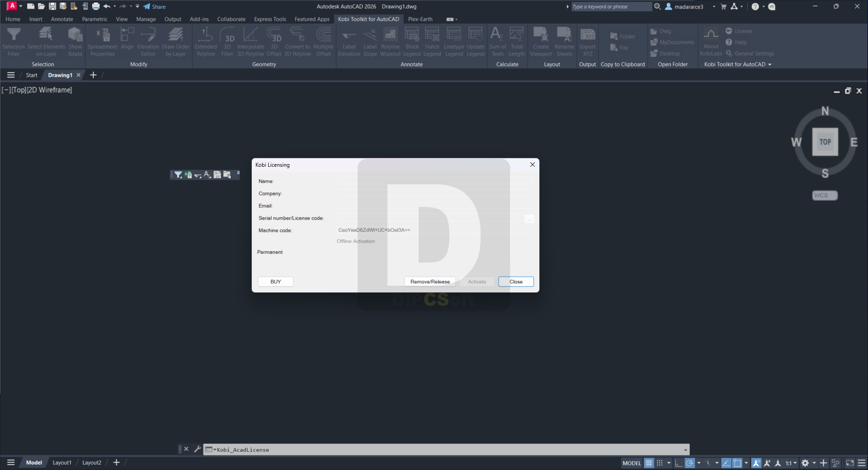Click the Polyline Wipeout tool
Image resolution: width=868 pixels, height=470 pixels.
pos(390,42)
